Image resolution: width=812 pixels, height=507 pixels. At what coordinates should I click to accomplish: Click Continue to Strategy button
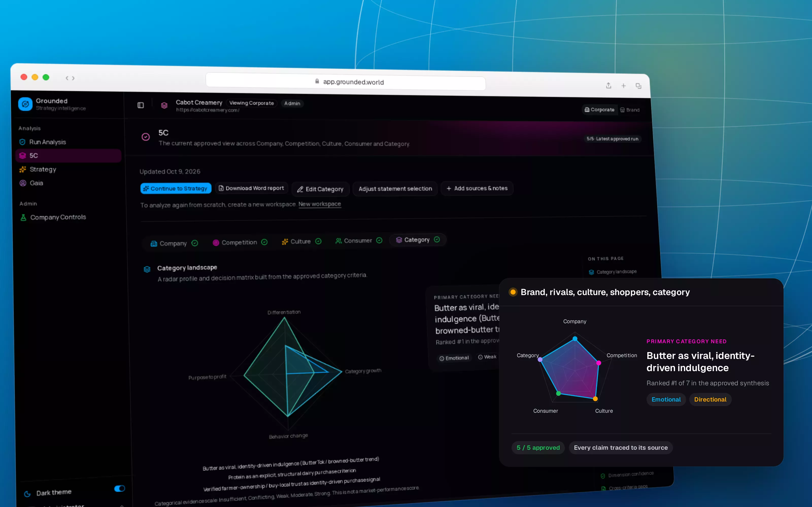[x=176, y=188]
